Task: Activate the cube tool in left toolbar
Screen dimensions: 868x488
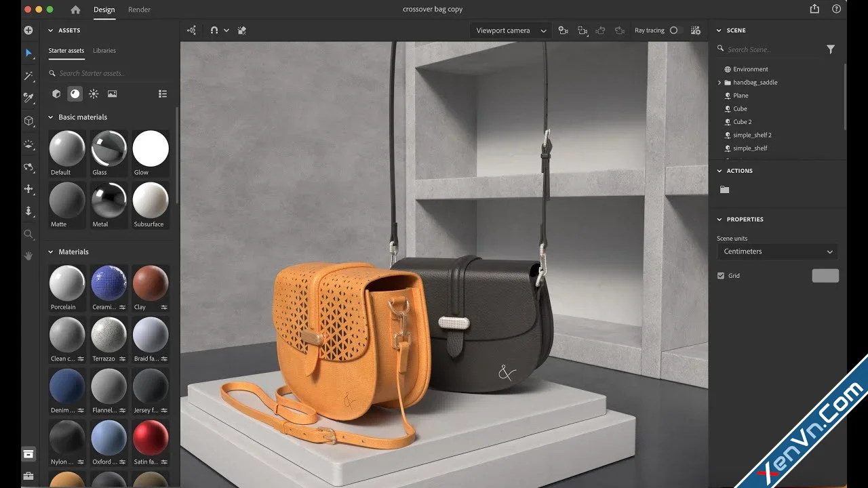Action: pos(28,121)
